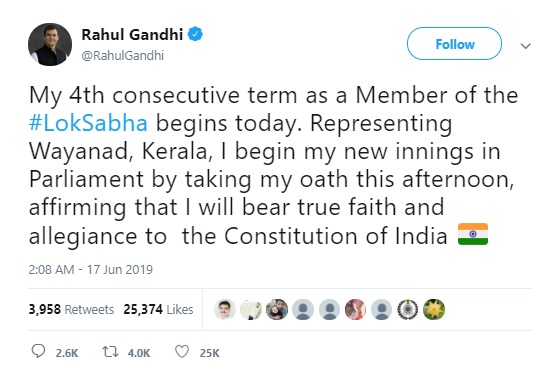This screenshot has height=377, width=559.
Task: Click the couple photo liker avatar
Action: [277, 309]
